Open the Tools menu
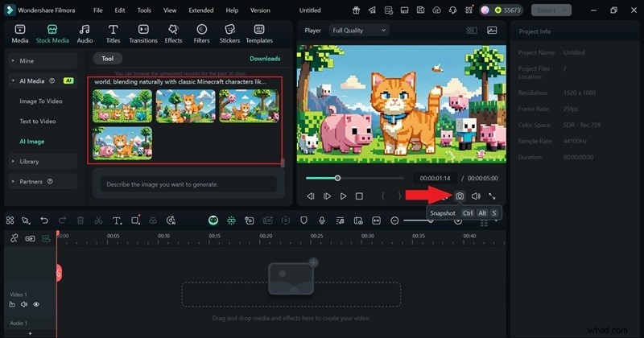The height and width of the screenshot is (338, 644). click(144, 10)
